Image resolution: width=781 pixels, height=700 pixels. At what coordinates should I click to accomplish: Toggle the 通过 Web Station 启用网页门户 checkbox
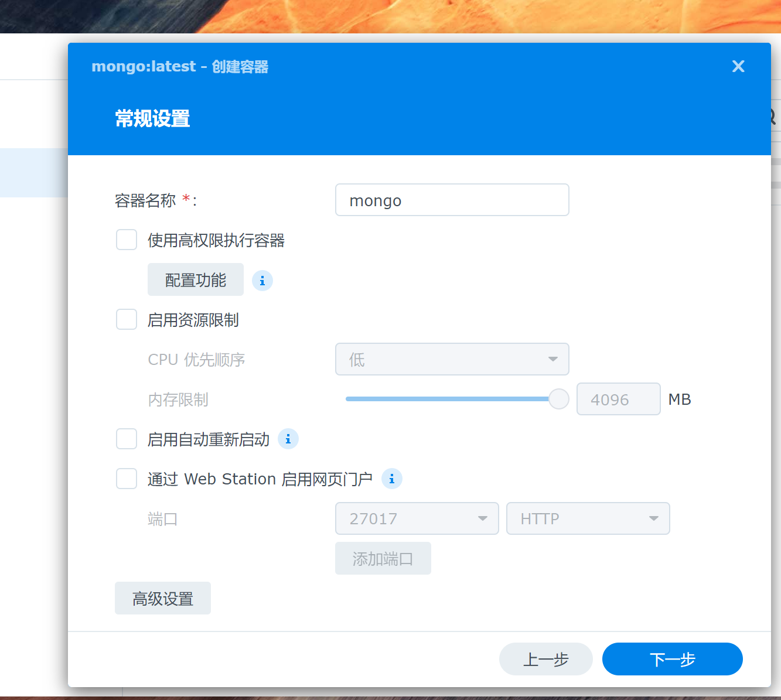[x=127, y=479]
